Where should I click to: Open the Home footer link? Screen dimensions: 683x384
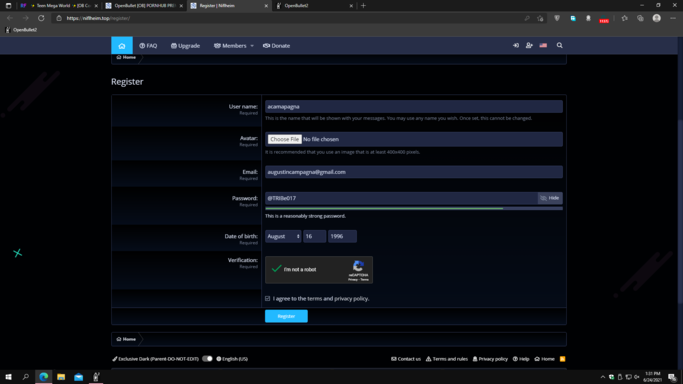[x=544, y=359]
